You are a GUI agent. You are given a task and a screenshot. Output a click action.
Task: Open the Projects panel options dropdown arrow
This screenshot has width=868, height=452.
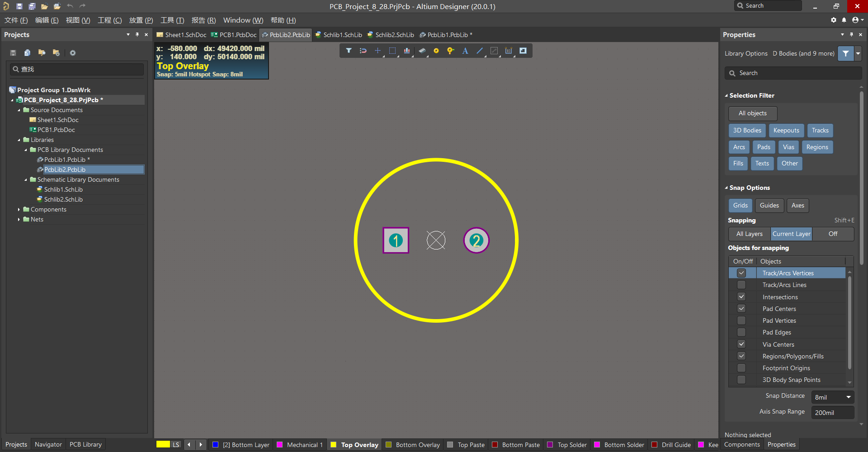(128, 34)
